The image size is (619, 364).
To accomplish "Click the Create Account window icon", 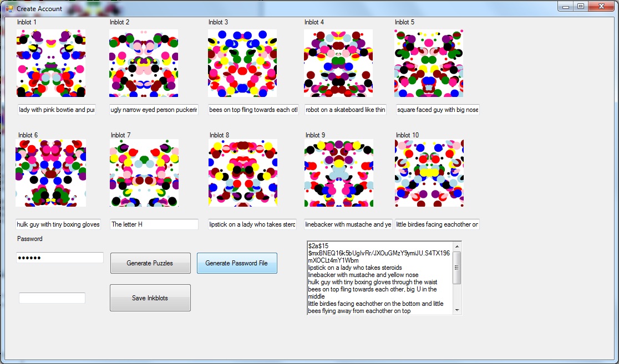I will point(9,8).
